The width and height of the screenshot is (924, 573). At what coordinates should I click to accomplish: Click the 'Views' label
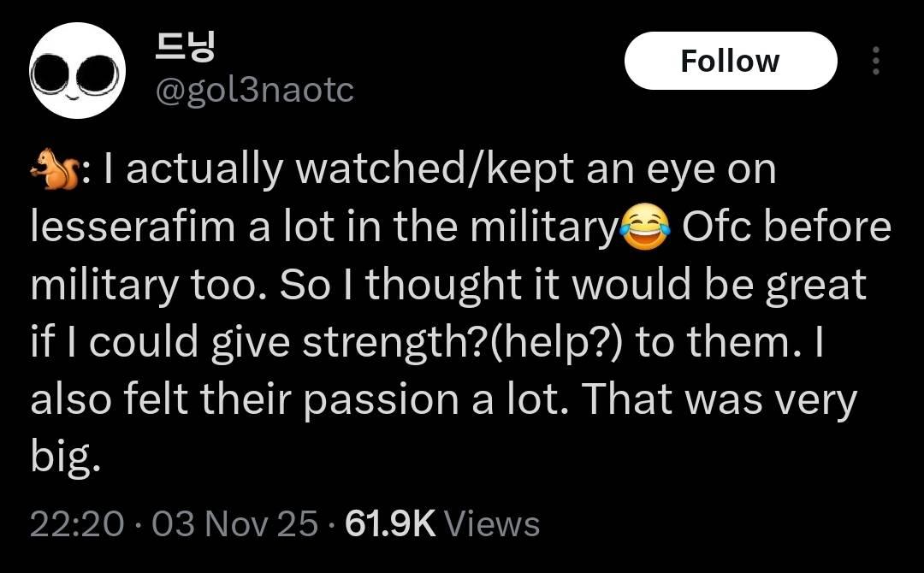point(493,523)
